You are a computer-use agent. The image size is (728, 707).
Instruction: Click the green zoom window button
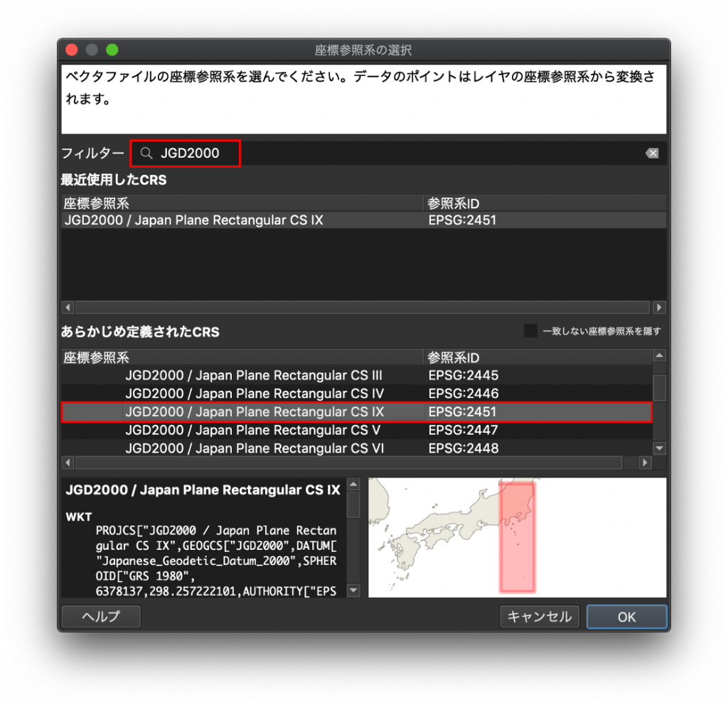(112, 50)
